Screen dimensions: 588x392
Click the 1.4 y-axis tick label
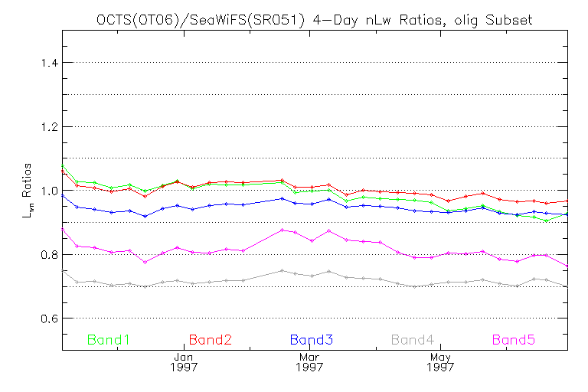(50, 63)
